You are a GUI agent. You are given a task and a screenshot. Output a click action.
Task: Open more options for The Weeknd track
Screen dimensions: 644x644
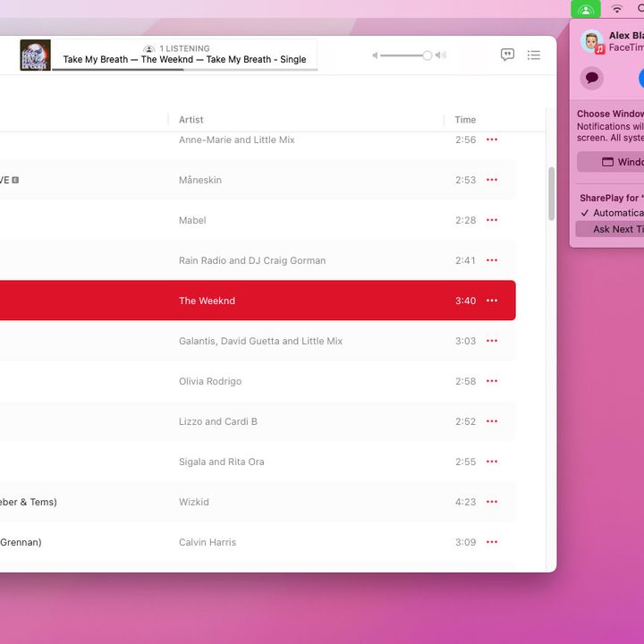492,301
